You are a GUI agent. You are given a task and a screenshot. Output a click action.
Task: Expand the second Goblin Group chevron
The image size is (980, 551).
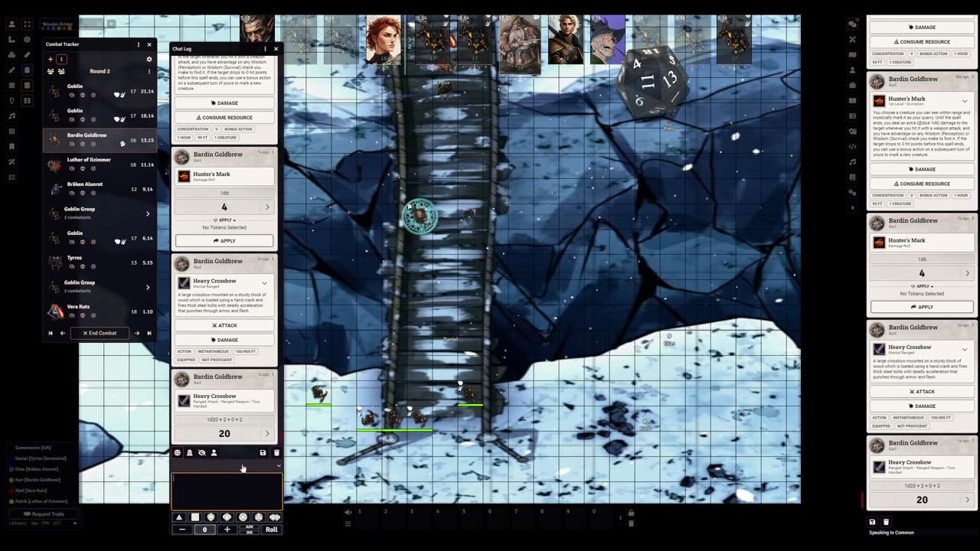point(148,287)
